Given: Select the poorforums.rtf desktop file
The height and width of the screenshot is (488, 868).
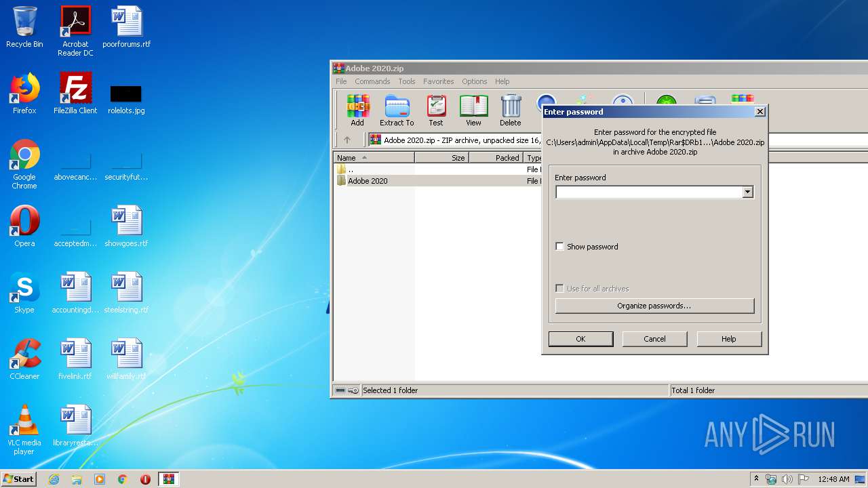Looking at the screenshot, I should point(126,27).
